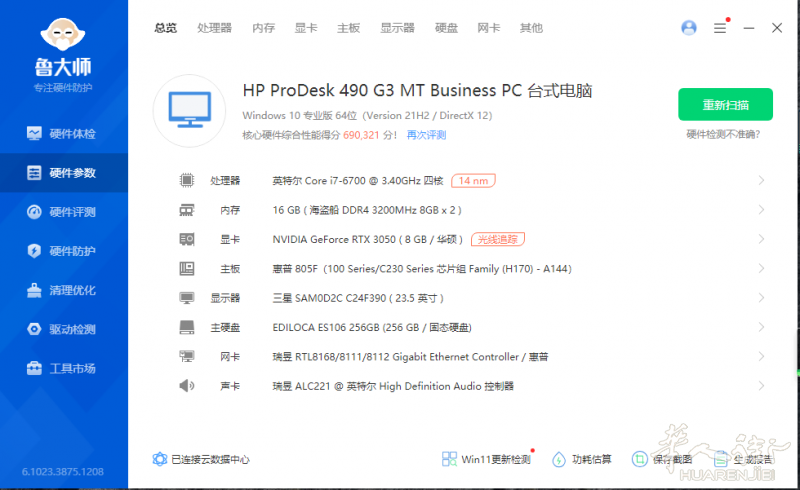Expand the 主板 row chevron
This screenshot has height=490, width=800.
tap(761, 268)
